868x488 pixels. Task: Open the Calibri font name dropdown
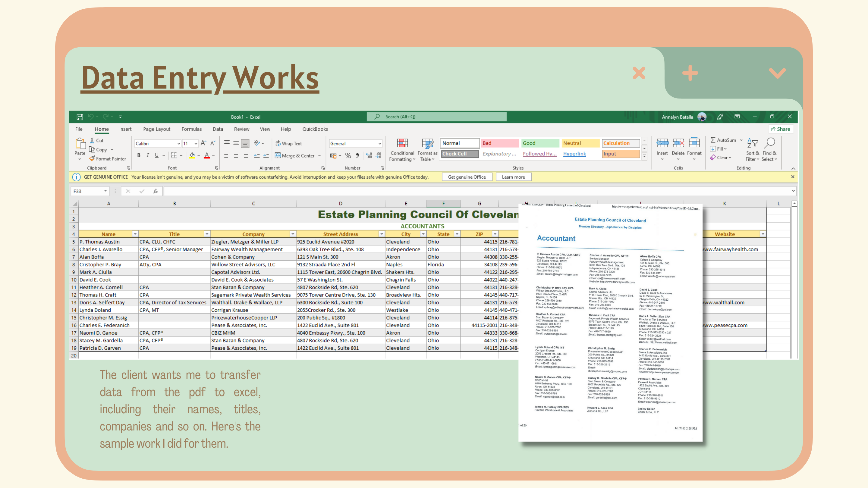[x=179, y=144]
